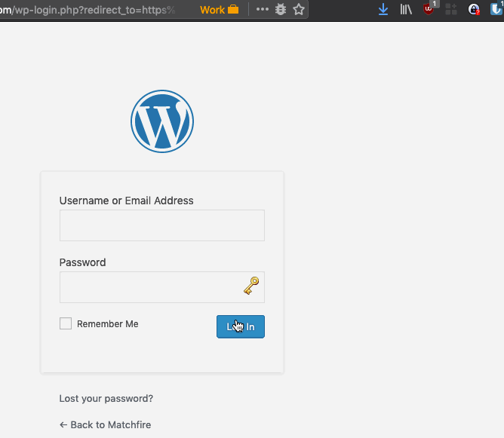Viewport: 504px width, 438px height.
Task: Click the greyed-out grid extension icon
Action: coord(452,10)
